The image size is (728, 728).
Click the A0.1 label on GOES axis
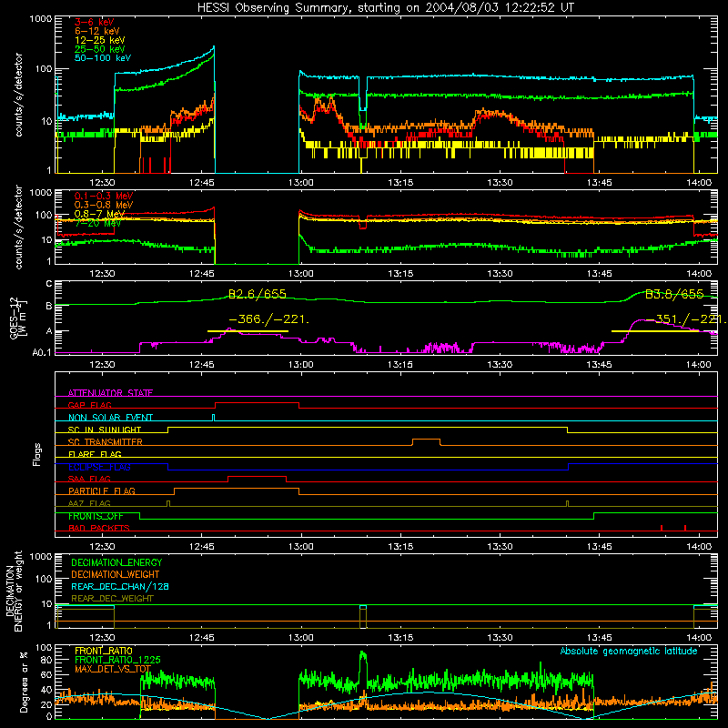point(42,352)
